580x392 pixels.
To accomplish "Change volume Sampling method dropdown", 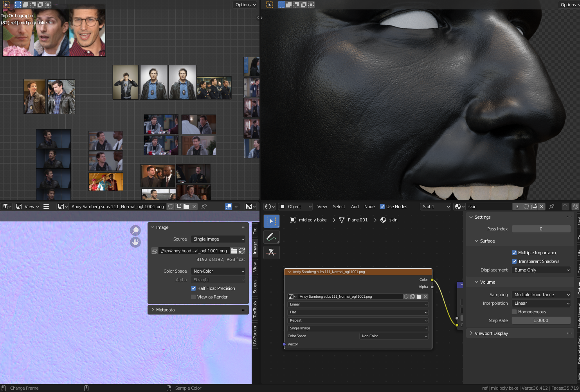I will pos(541,295).
